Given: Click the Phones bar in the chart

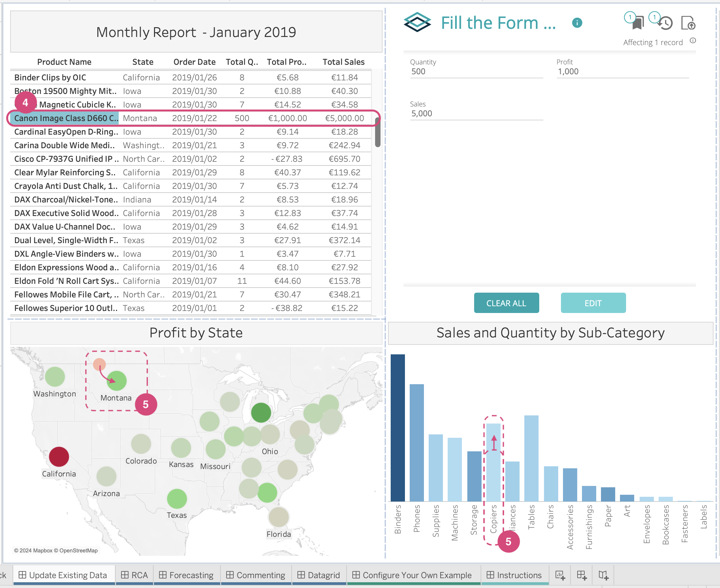Looking at the screenshot, I should [417, 443].
